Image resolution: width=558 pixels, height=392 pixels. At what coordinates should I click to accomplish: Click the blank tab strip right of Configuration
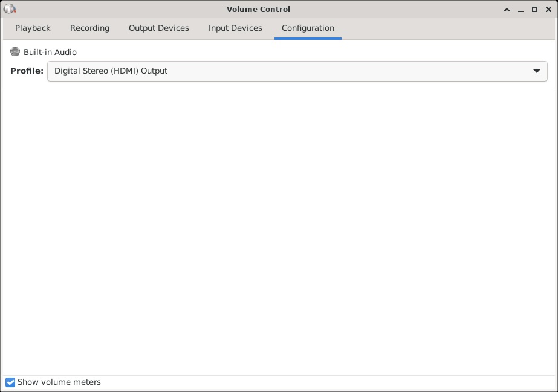pyautogui.click(x=447, y=28)
